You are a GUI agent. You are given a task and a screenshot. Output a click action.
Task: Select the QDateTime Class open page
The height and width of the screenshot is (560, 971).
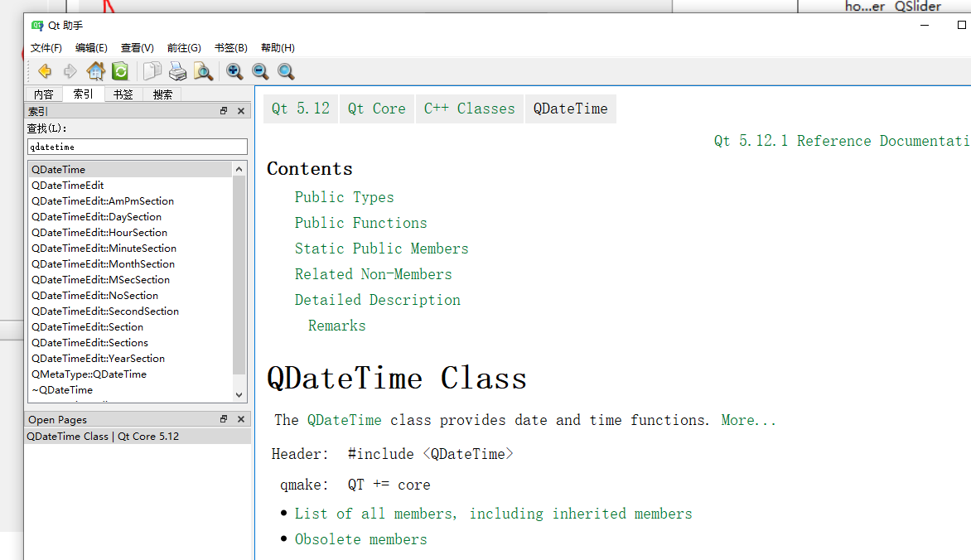pyautogui.click(x=138, y=436)
